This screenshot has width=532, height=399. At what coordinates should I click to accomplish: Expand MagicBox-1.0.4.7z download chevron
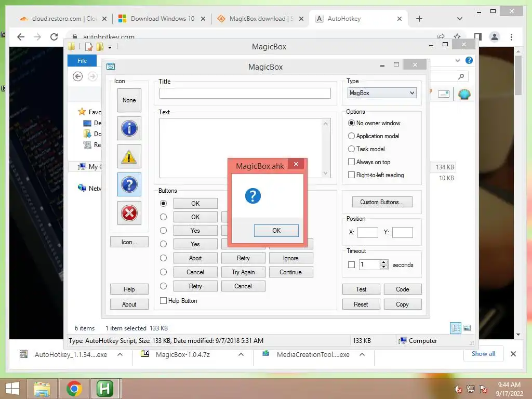coord(241,354)
